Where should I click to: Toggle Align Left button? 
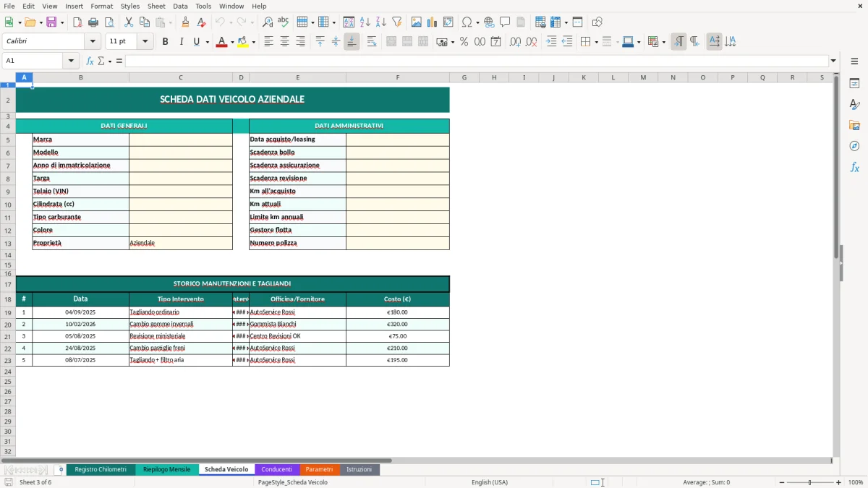[x=268, y=42]
